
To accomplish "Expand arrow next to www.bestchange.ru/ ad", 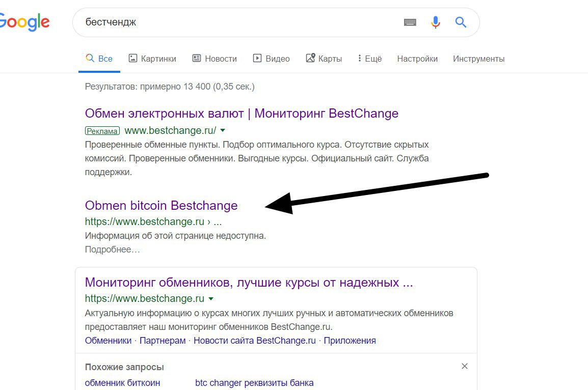I will click(223, 130).
